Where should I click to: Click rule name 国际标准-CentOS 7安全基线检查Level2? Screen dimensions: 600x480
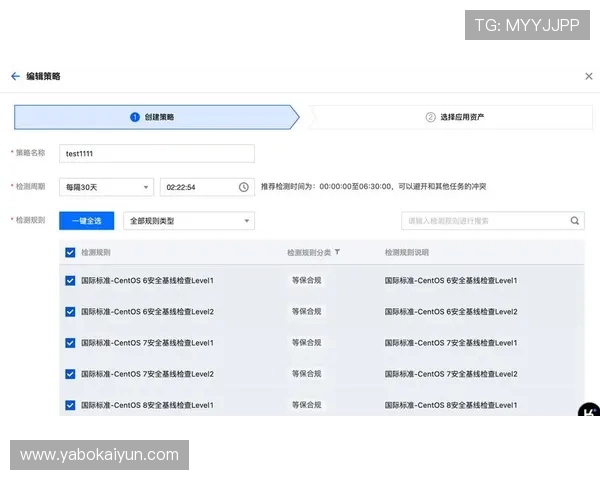point(147,374)
